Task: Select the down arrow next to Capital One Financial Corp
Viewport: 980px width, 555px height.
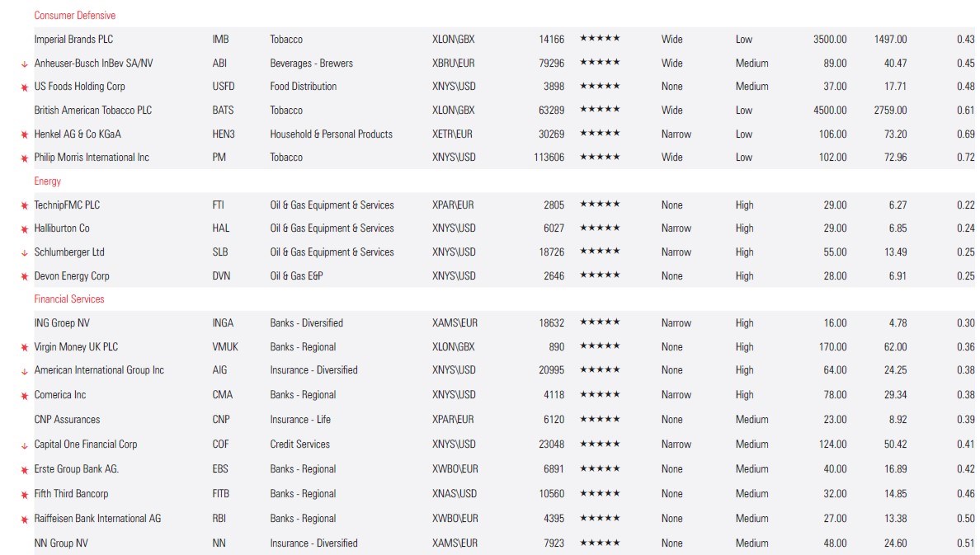Action: tap(25, 444)
